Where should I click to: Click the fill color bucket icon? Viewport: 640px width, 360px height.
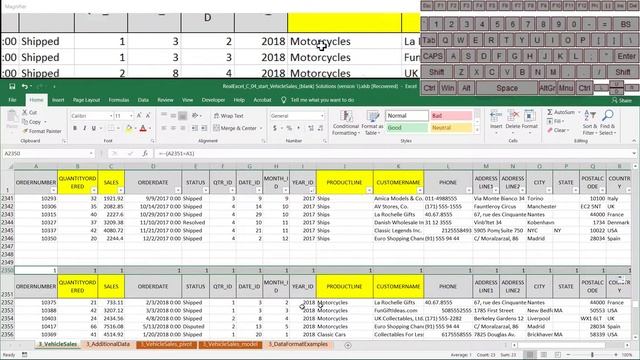click(129, 128)
